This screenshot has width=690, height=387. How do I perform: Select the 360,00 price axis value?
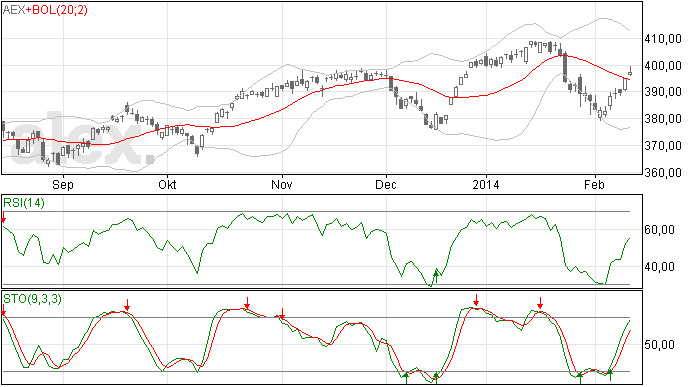click(663, 172)
